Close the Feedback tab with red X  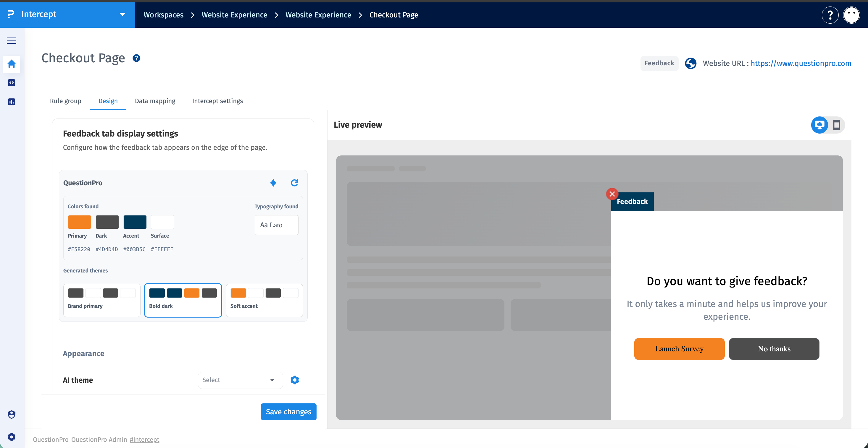click(612, 194)
